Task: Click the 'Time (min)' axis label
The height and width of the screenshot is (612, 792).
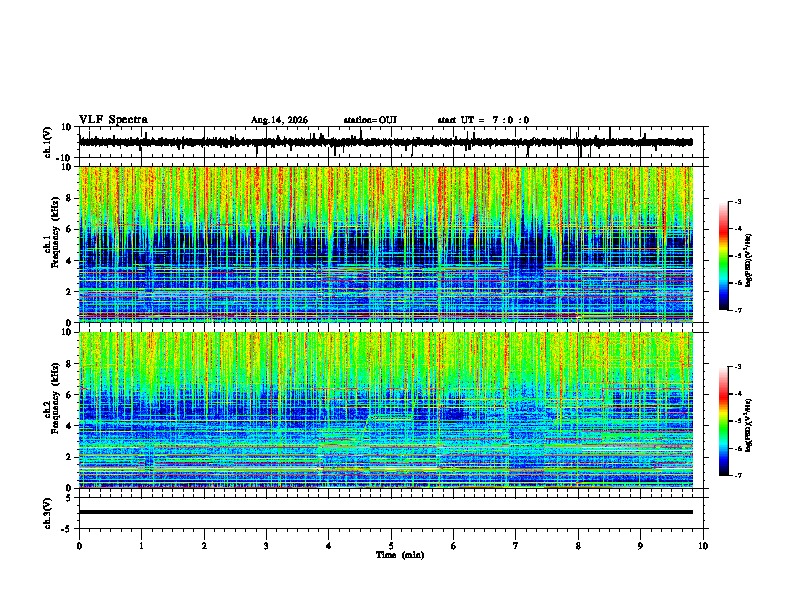Action: coord(400,555)
